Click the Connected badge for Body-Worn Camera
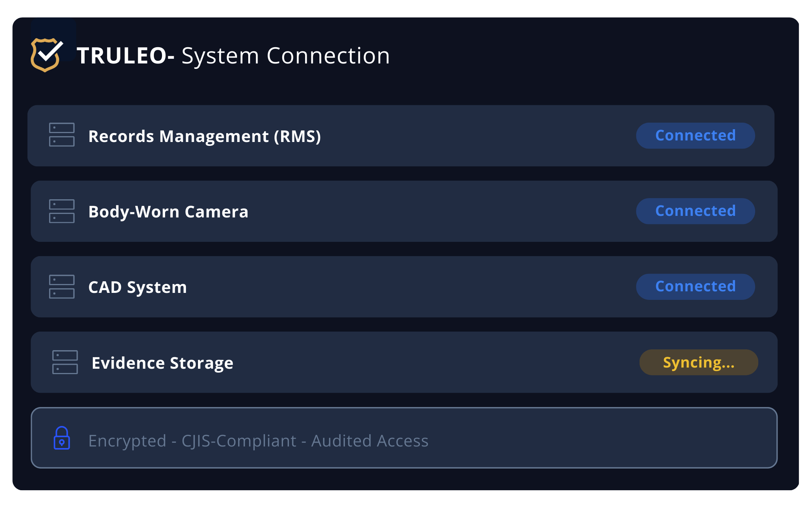The image size is (812, 508). tap(695, 211)
